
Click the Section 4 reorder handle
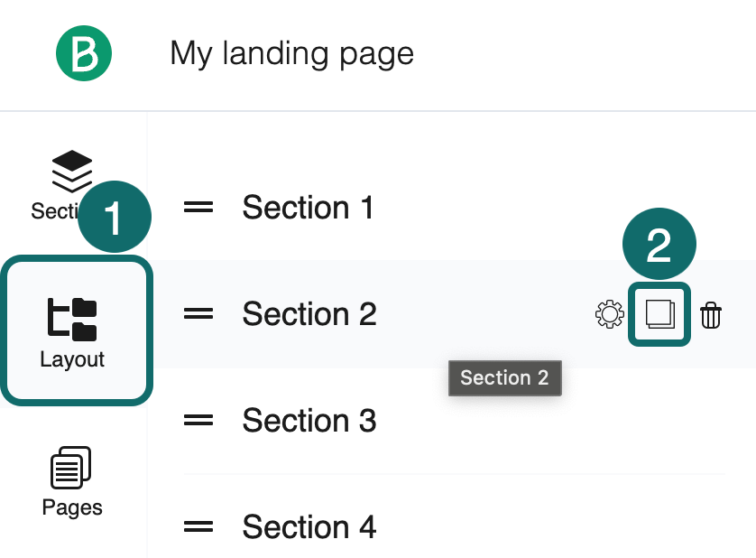pyautogui.click(x=198, y=527)
